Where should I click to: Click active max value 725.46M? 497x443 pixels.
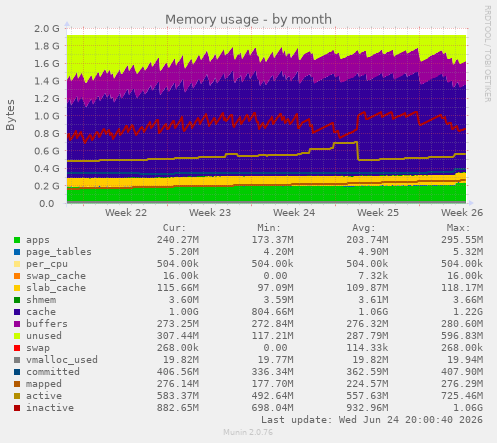462,396
